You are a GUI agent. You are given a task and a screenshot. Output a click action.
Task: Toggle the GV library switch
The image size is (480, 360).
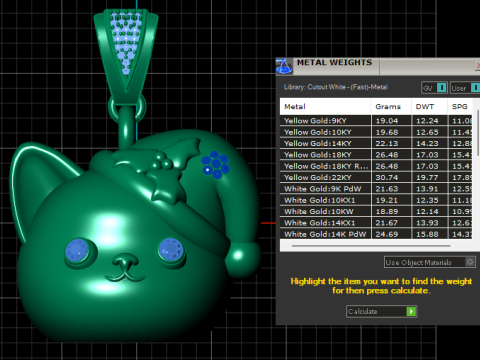point(434,88)
